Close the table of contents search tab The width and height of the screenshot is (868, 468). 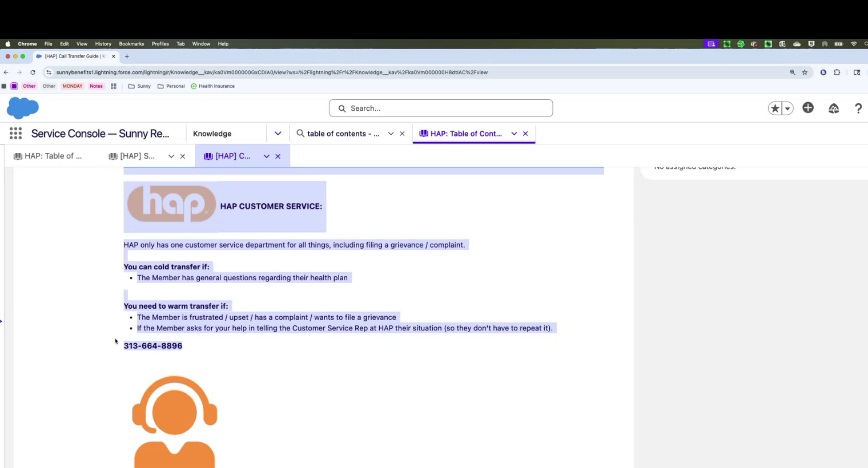402,134
